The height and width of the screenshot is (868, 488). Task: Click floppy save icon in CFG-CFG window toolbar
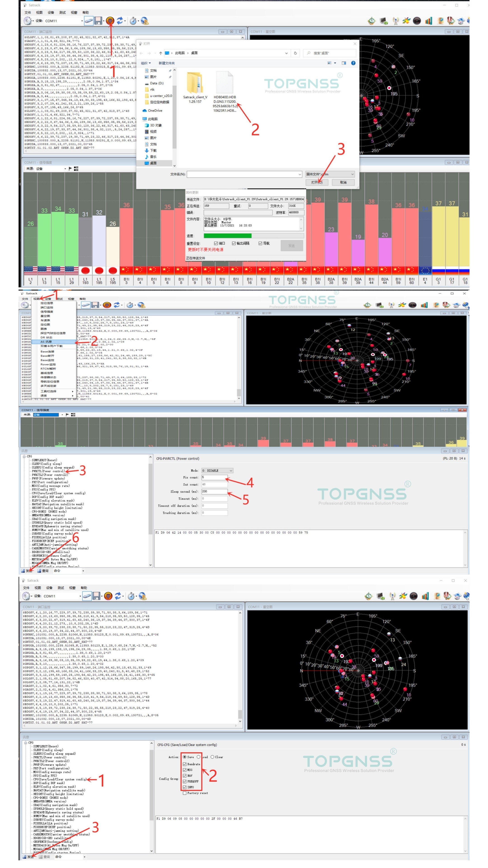[96, 596]
